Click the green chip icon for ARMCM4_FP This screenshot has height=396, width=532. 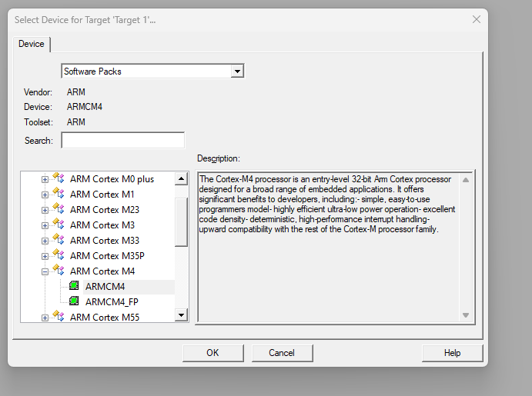(74, 301)
